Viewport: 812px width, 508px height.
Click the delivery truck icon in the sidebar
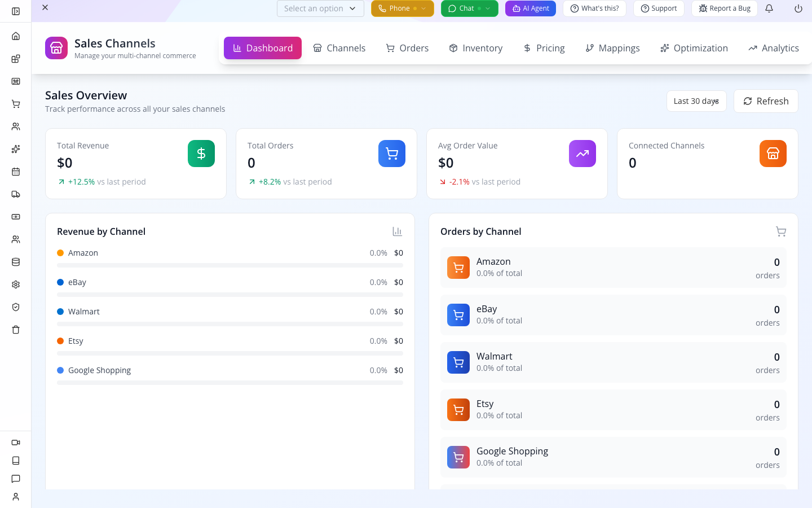(x=16, y=194)
